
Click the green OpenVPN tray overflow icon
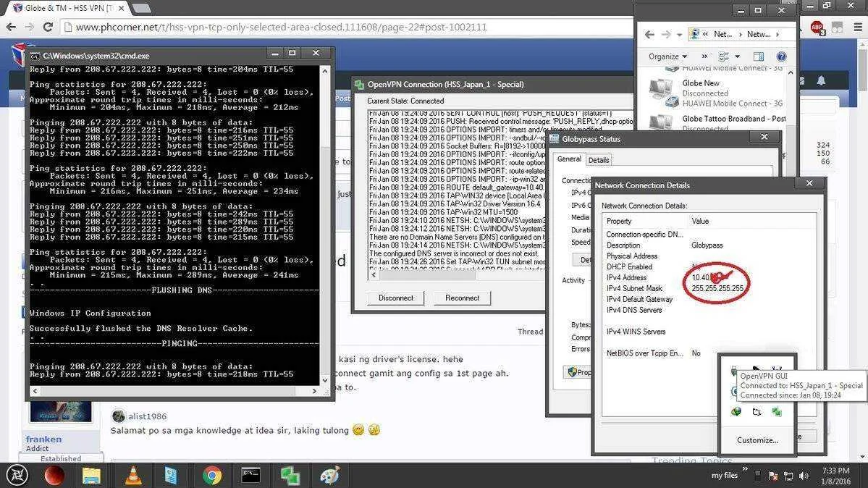(x=777, y=411)
